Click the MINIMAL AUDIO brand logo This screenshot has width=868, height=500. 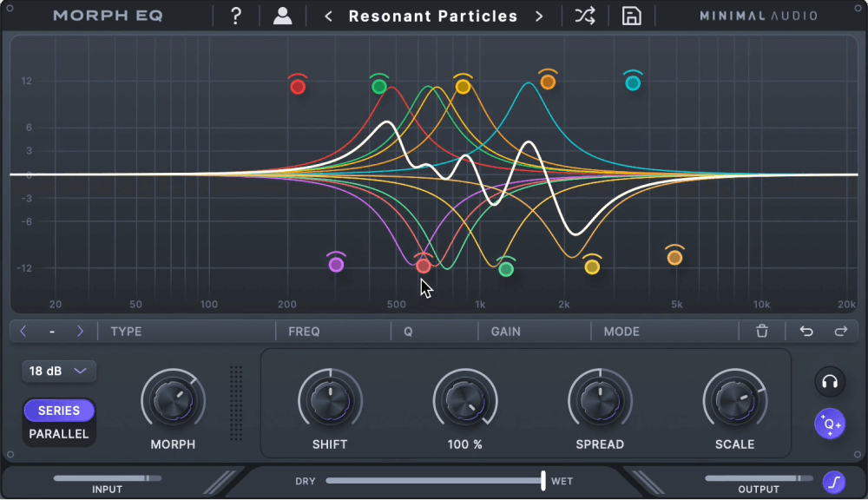759,16
